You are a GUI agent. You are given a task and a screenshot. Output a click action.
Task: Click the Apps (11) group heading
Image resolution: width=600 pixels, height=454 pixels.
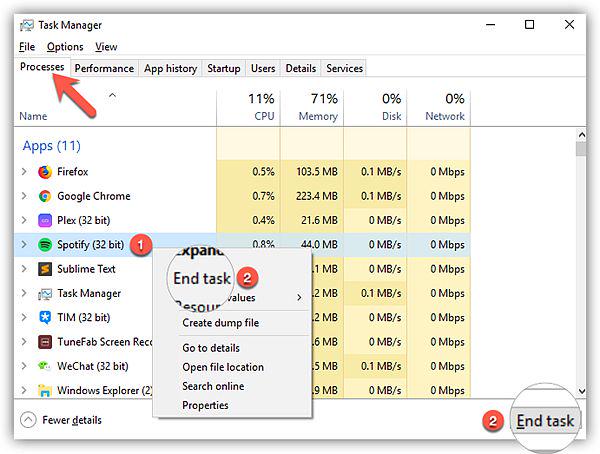pos(52,146)
